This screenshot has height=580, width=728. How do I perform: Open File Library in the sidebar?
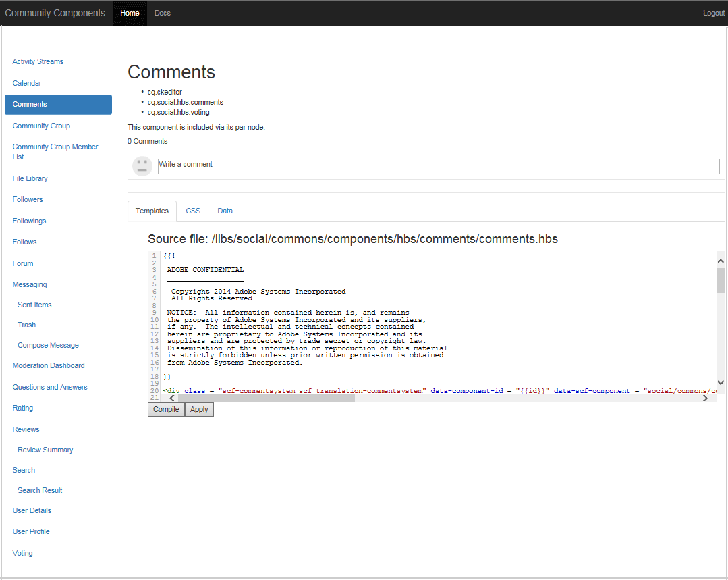click(x=30, y=178)
